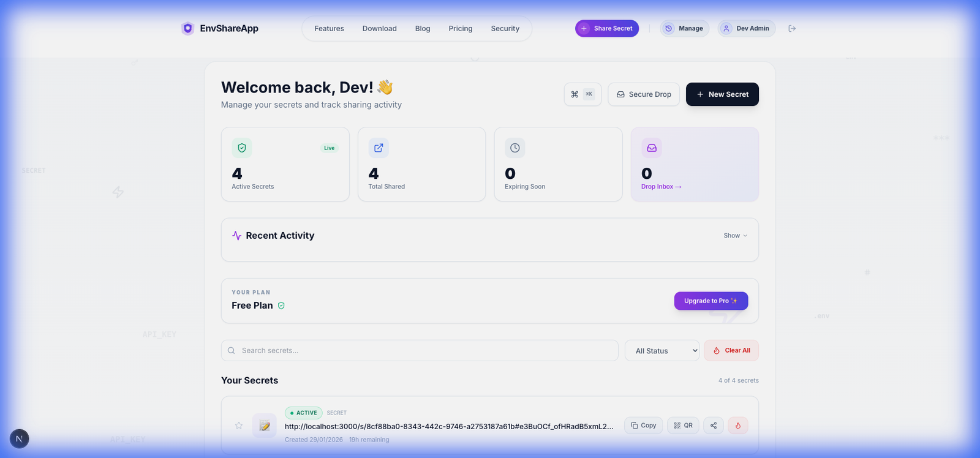Screen dimensions: 980x458
Task: Copy the secret link with Copy button
Action: point(643,426)
